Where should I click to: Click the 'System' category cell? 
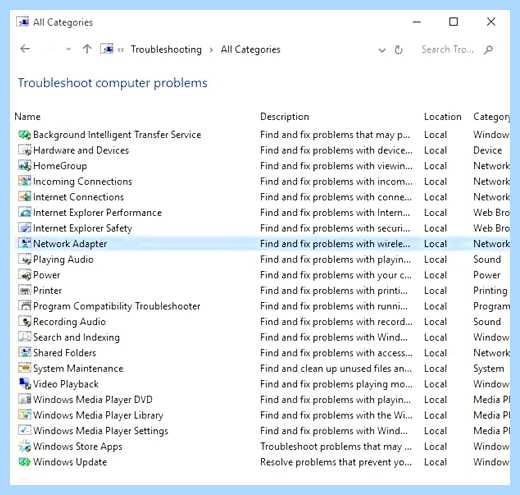click(489, 369)
